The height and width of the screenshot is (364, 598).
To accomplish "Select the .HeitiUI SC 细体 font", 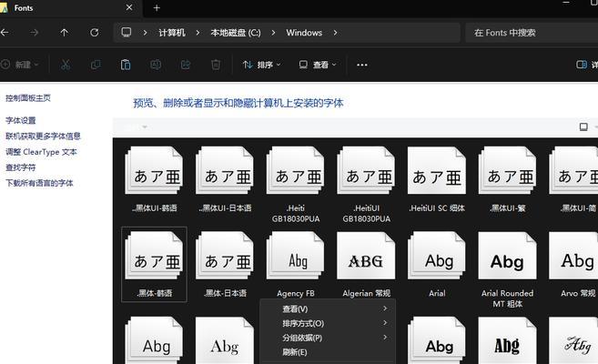I will pos(437,179).
